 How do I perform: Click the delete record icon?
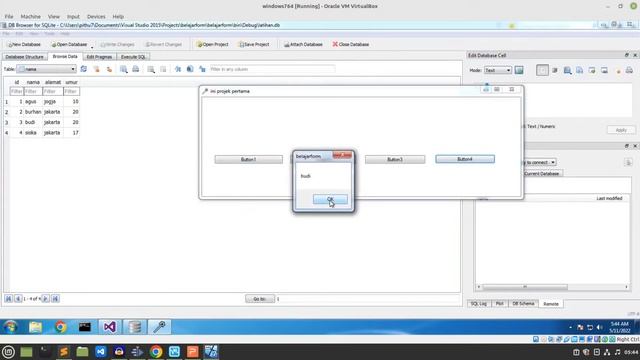coord(163,69)
